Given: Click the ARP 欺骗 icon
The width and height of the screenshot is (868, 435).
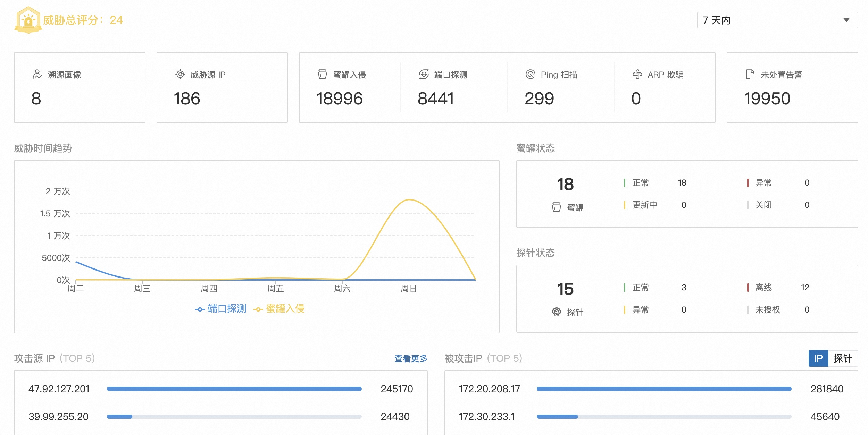Looking at the screenshot, I should pyautogui.click(x=637, y=74).
